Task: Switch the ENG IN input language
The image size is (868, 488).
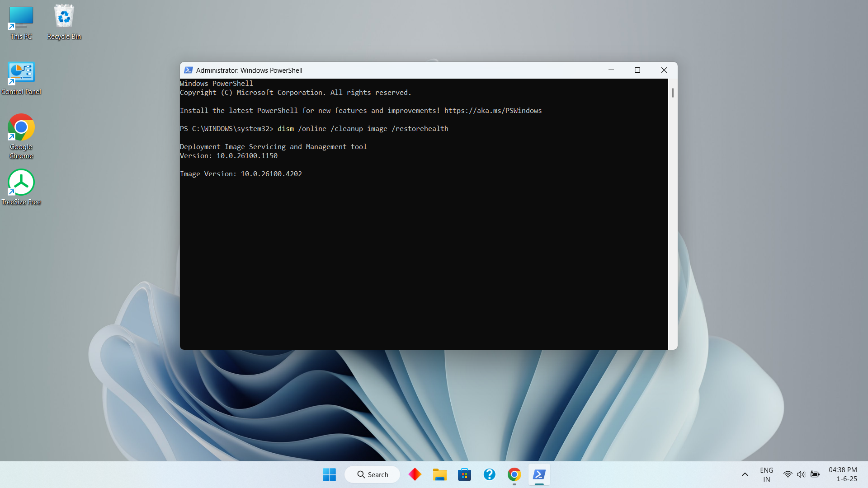Action: click(x=766, y=474)
